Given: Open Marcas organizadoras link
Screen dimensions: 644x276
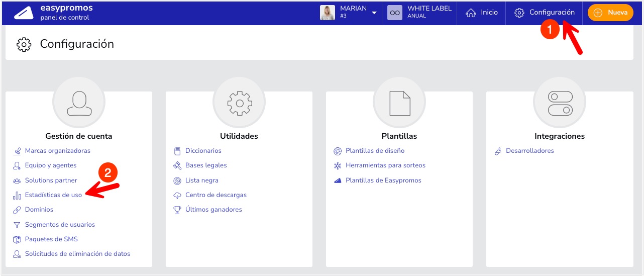Looking at the screenshot, I should (x=58, y=151).
